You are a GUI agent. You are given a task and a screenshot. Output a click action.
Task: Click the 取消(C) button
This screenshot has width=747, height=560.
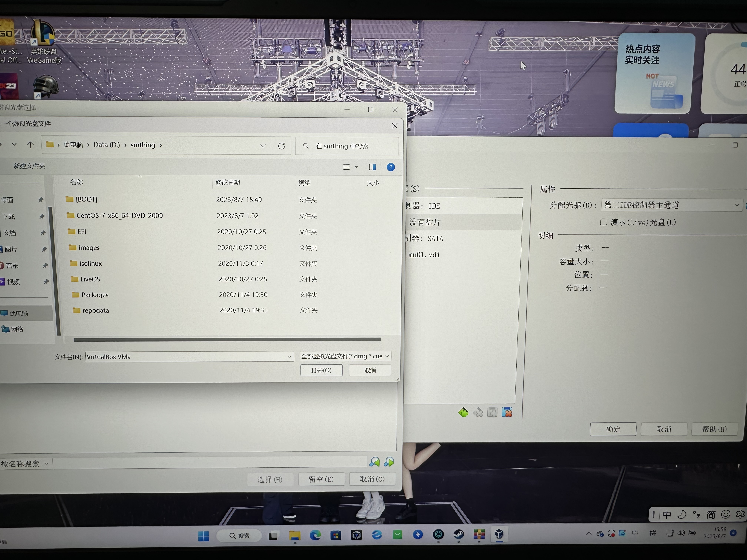[x=372, y=479]
